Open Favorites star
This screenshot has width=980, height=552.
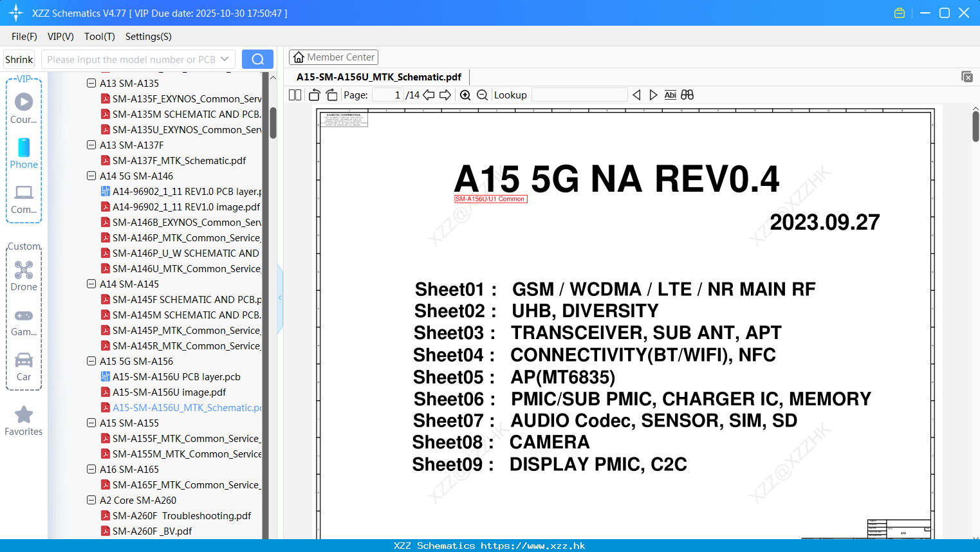click(x=24, y=421)
